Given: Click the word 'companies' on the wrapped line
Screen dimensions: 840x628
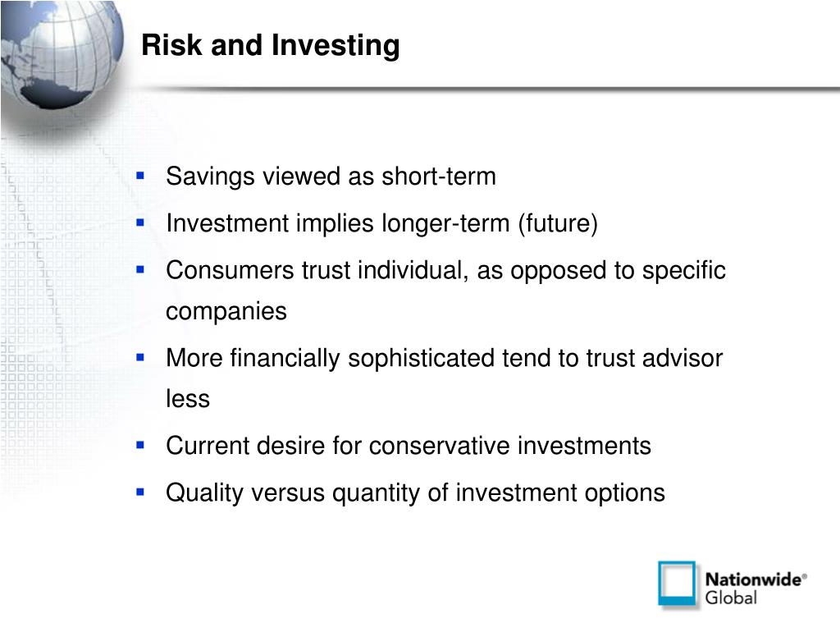Looking at the screenshot, I should coord(226,312).
